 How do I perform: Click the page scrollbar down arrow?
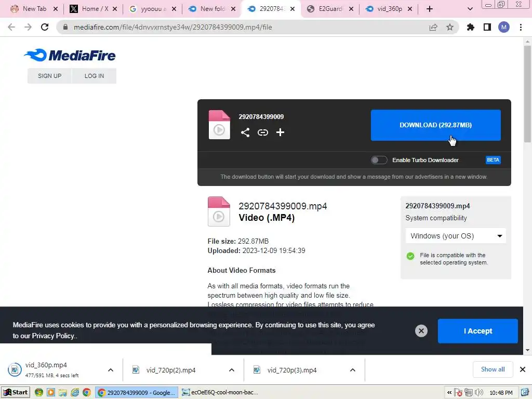[x=527, y=351]
